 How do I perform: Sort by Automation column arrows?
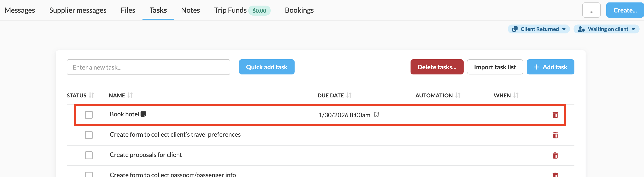[458, 95]
